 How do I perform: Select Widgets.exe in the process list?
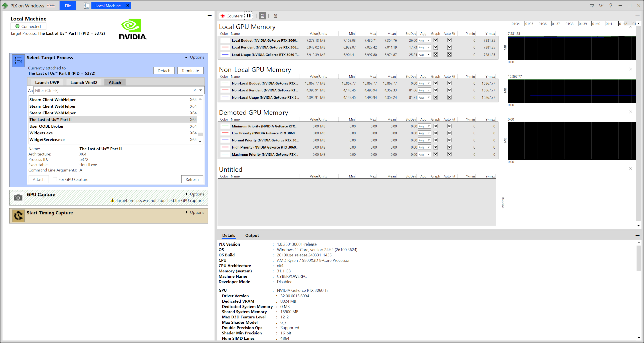pos(113,133)
